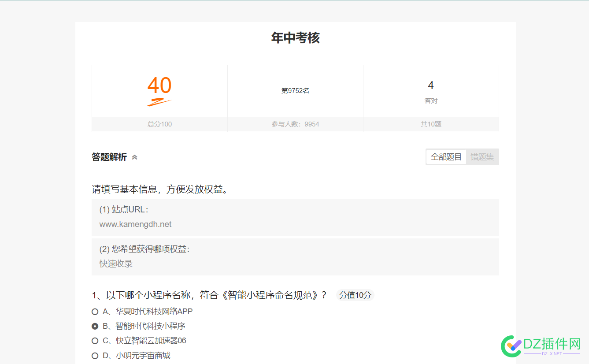The width and height of the screenshot is (589, 364).
Task: Click the 年中考核 page title
Action: pyautogui.click(x=295, y=38)
